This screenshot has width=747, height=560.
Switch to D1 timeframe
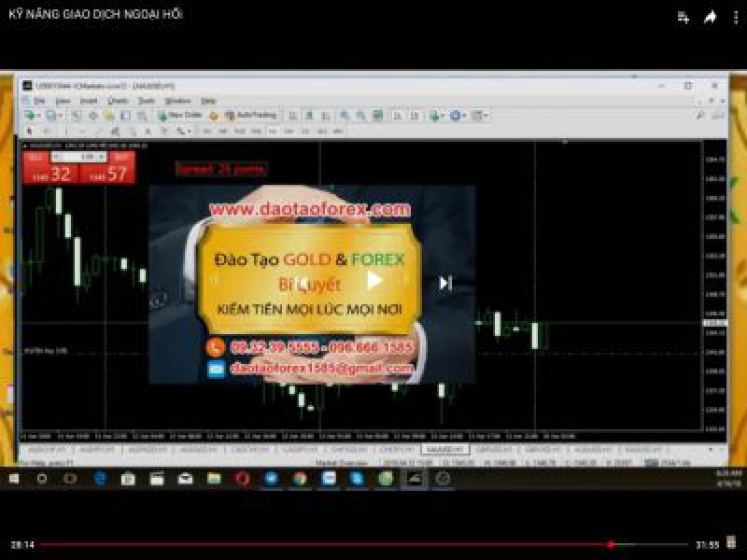click(305, 131)
